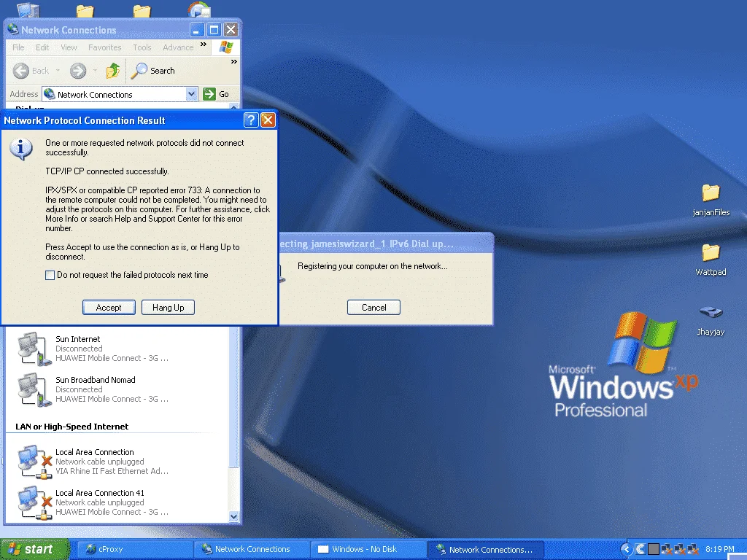The height and width of the screenshot is (560, 747).
Task: Click the active Network Connections... taskbar button
Action: pyautogui.click(x=486, y=549)
